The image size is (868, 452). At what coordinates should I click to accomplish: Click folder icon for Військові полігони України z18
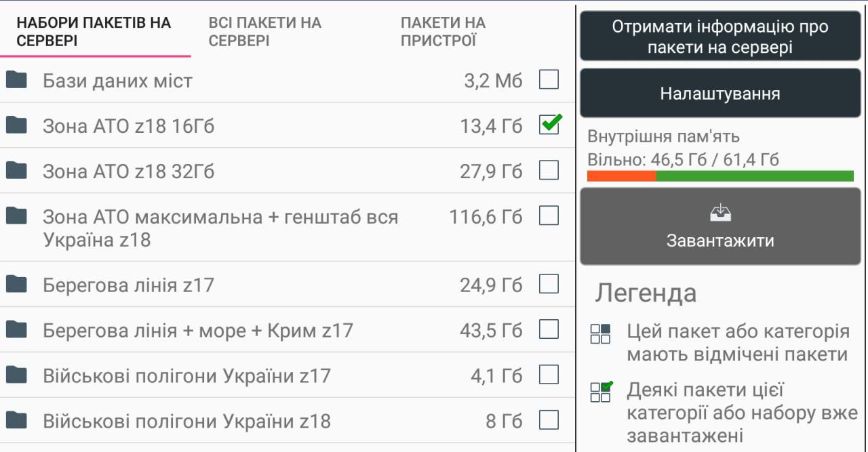click(x=16, y=420)
